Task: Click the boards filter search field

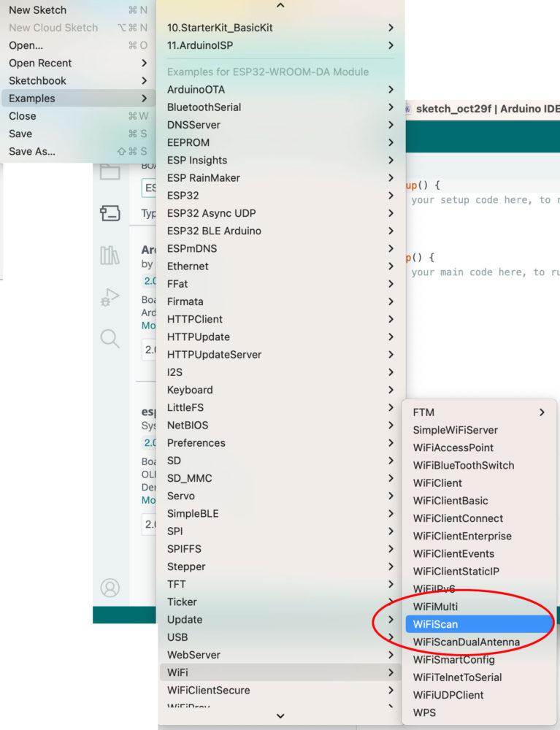Action: (149, 188)
